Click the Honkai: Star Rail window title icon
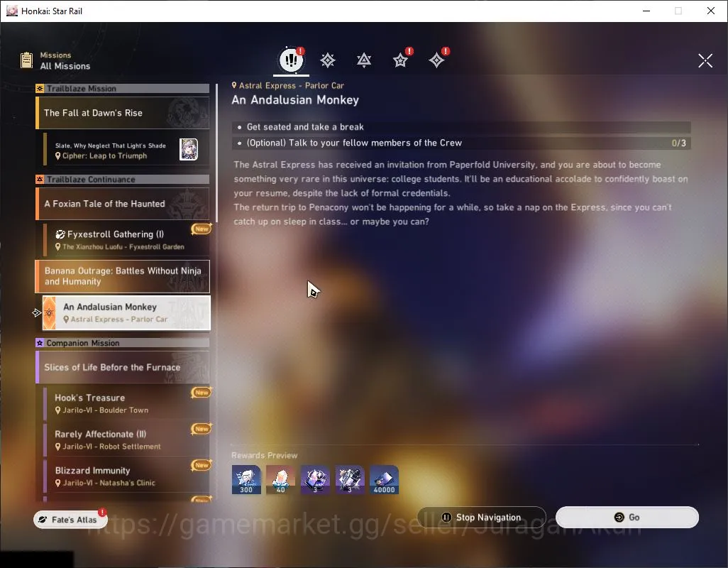This screenshot has height=568, width=728. coord(11,11)
